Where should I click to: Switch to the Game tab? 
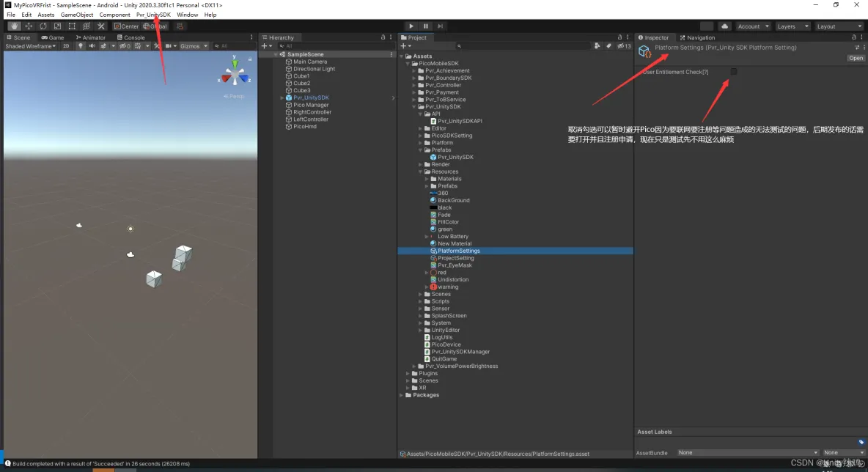coord(53,37)
